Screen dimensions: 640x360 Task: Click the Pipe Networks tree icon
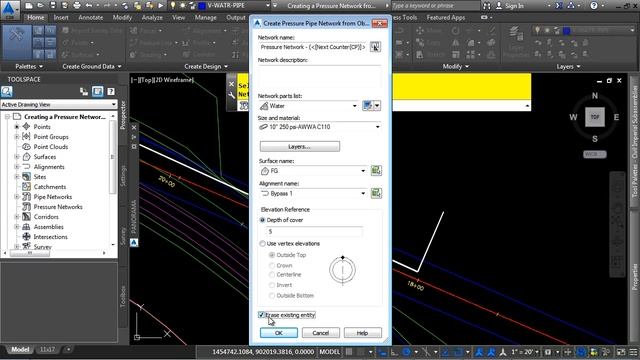(x=27, y=197)
